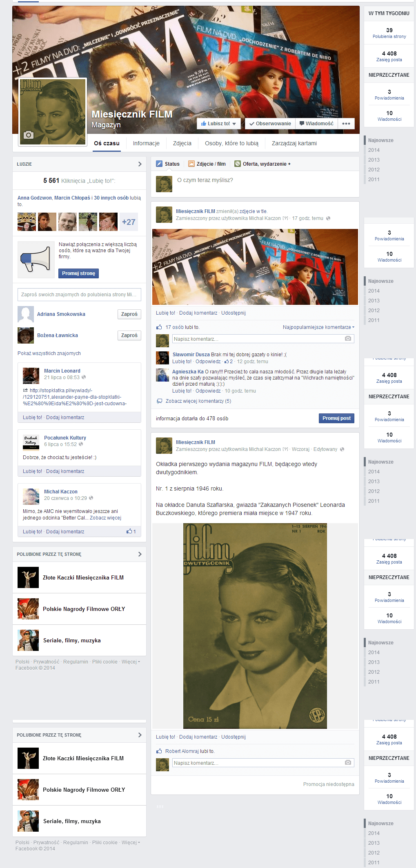
Task: Click Lubię to! on Michal Kaczon's post
Action: [32, 532]
